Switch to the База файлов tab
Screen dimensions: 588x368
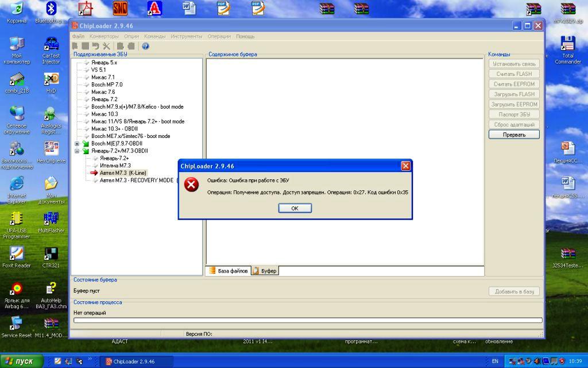[x=229, y=271]
